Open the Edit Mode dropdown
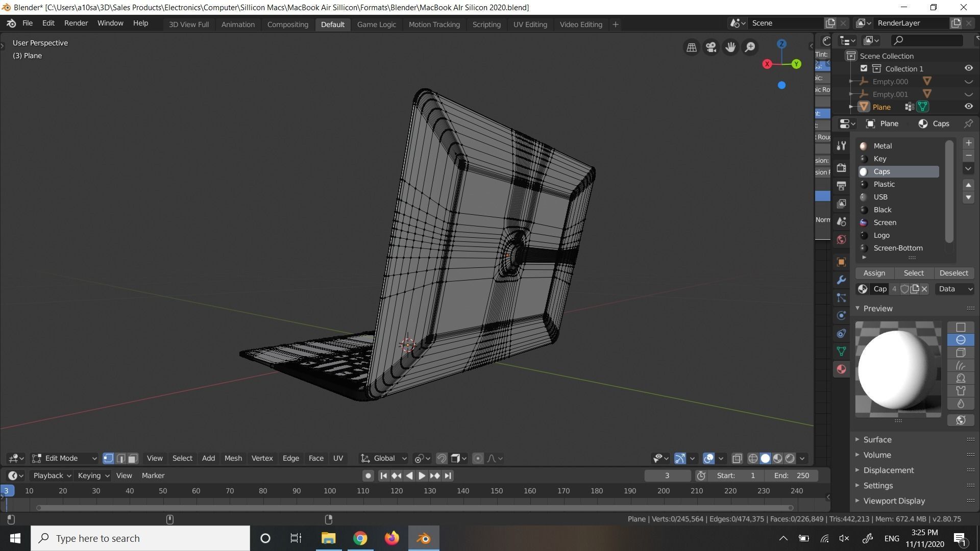Screen dimensions: 980x551 click(x=64, y=458)
